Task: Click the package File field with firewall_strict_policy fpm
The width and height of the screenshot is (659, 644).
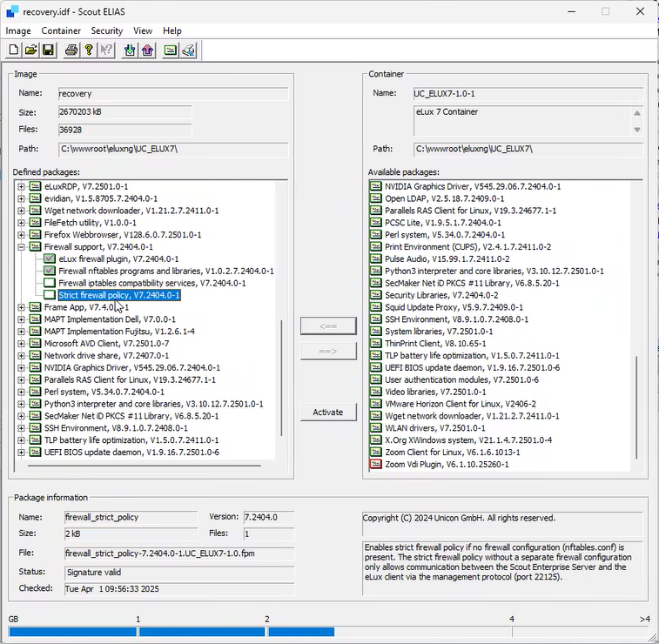Action: point(179,553)
